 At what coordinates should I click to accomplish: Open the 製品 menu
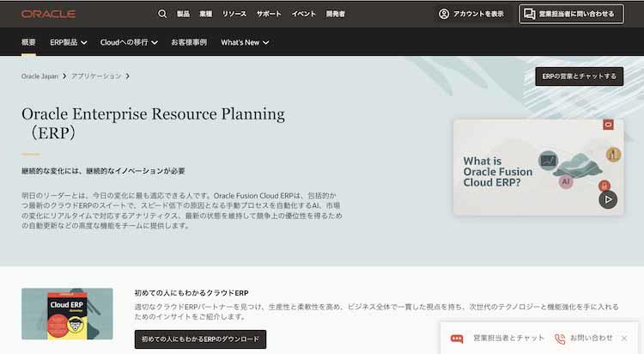click(183, 14)
